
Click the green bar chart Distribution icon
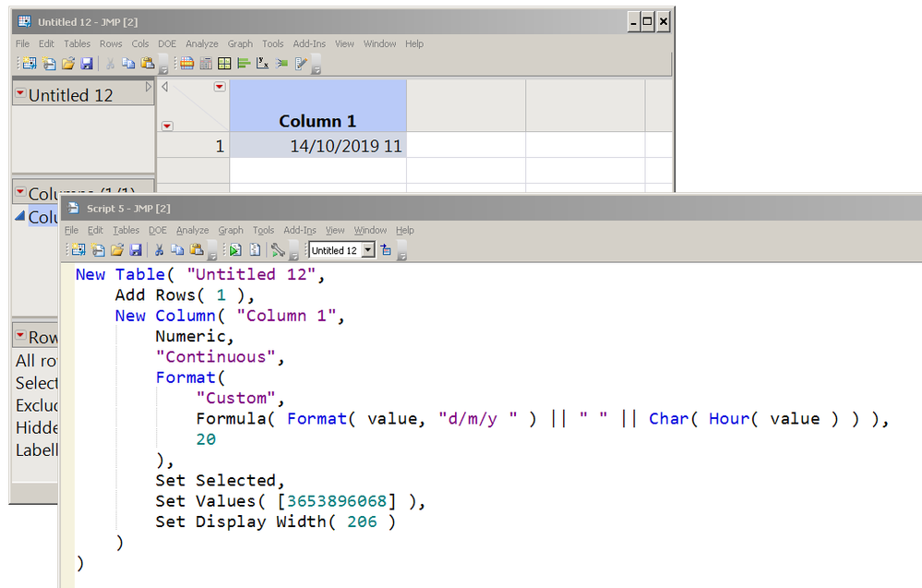click(x=244, y=64)
